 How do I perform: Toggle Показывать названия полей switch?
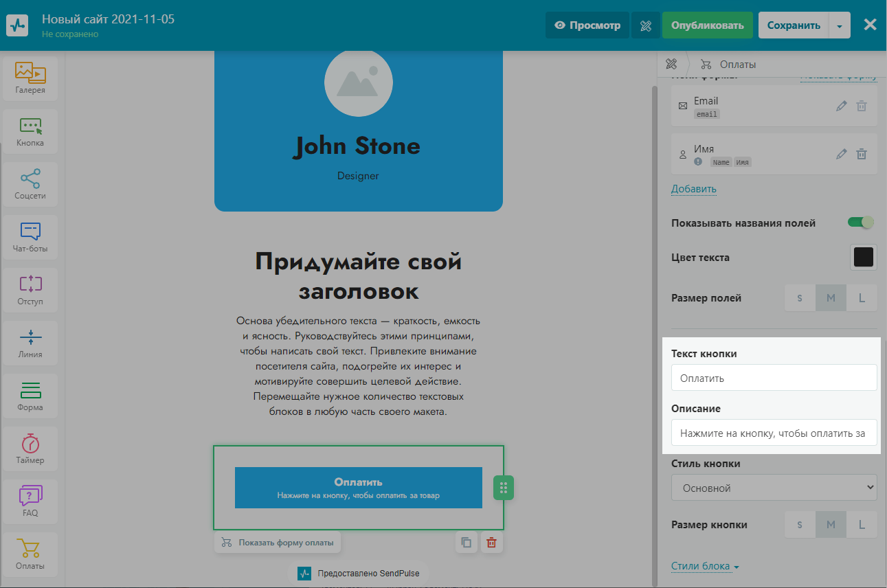860,223
